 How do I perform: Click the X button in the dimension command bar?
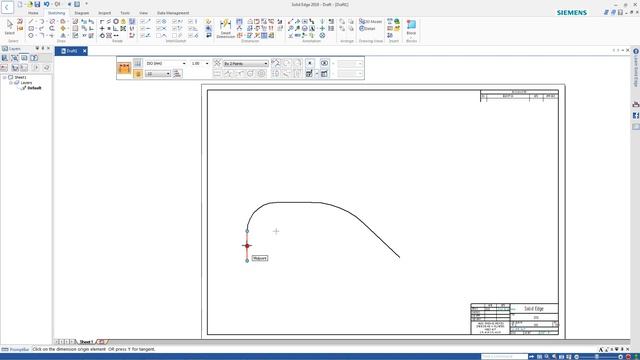[310, 63]
